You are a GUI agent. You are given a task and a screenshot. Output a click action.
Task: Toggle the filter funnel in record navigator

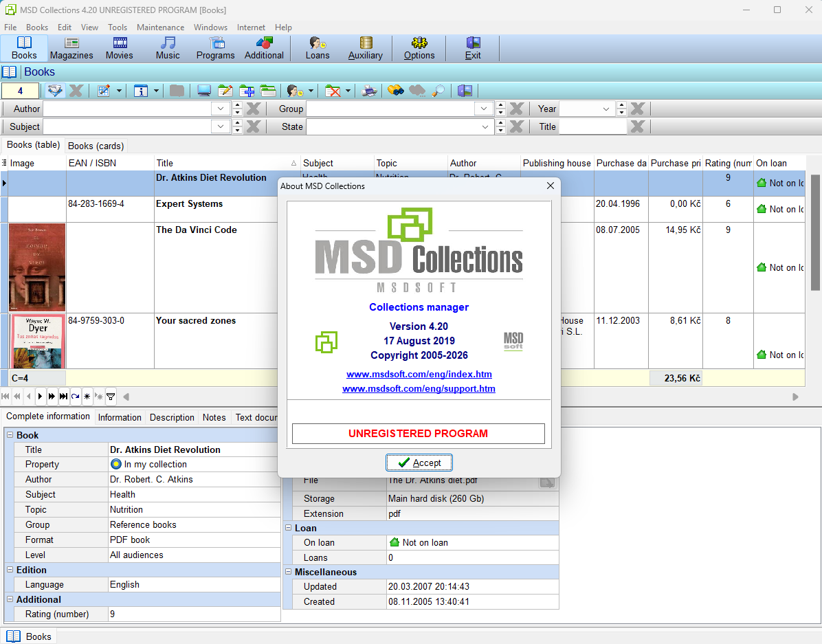111,397
